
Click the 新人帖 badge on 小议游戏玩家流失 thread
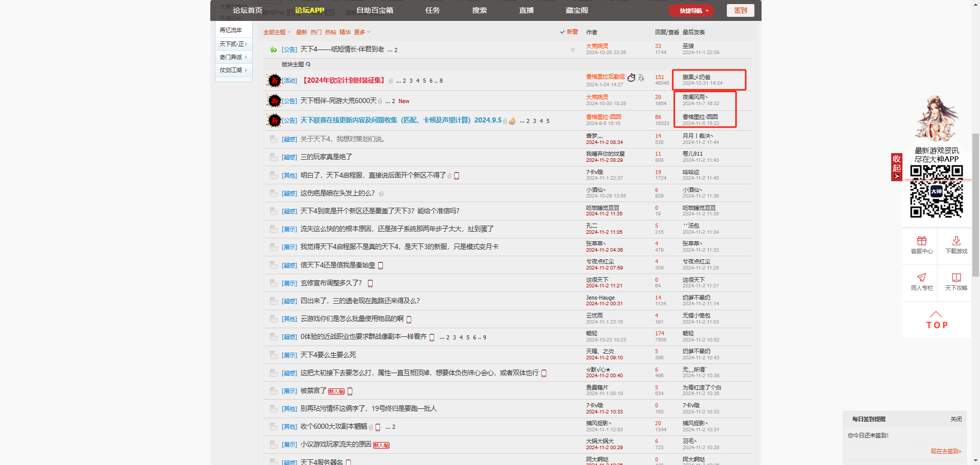pos(381,445)
